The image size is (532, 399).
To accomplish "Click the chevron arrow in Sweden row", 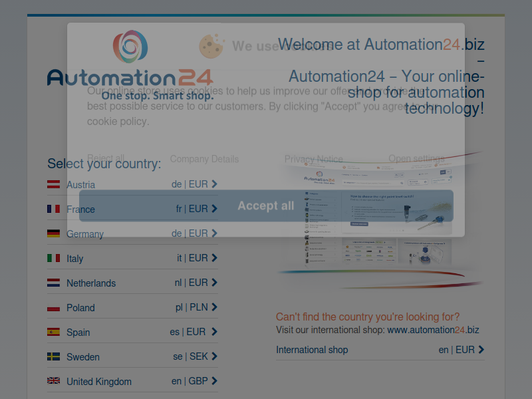I will pyautogui.click(x=214, y=356).
